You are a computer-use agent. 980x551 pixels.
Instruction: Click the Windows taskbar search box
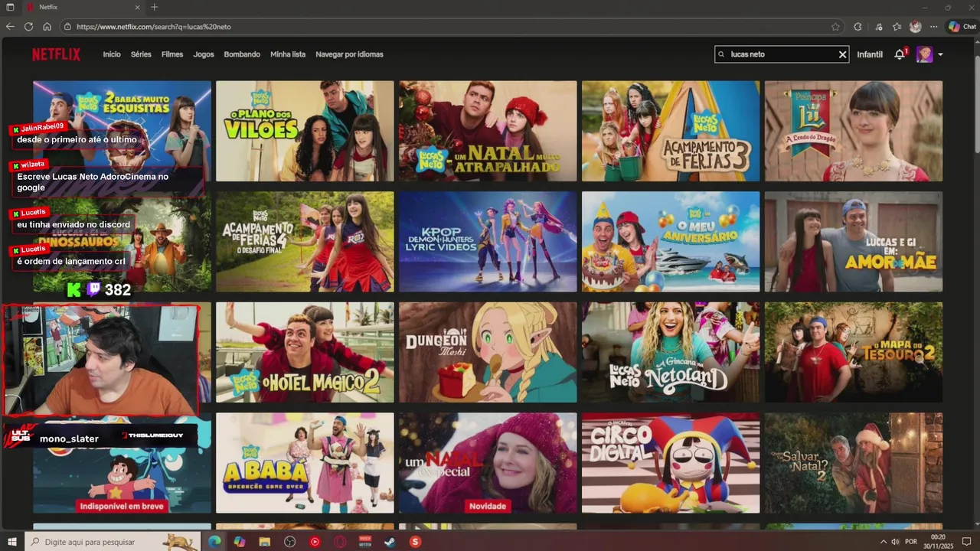112,542
